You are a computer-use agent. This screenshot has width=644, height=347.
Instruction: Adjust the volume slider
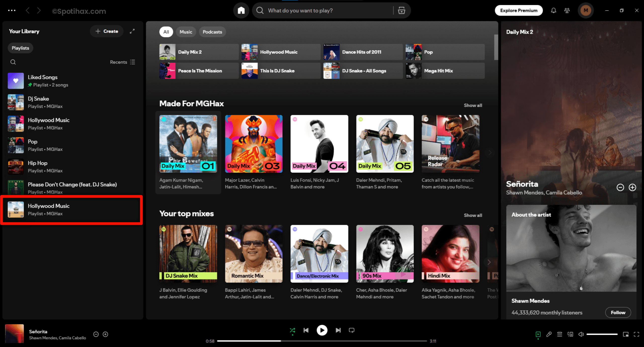(x=602, y=334)
